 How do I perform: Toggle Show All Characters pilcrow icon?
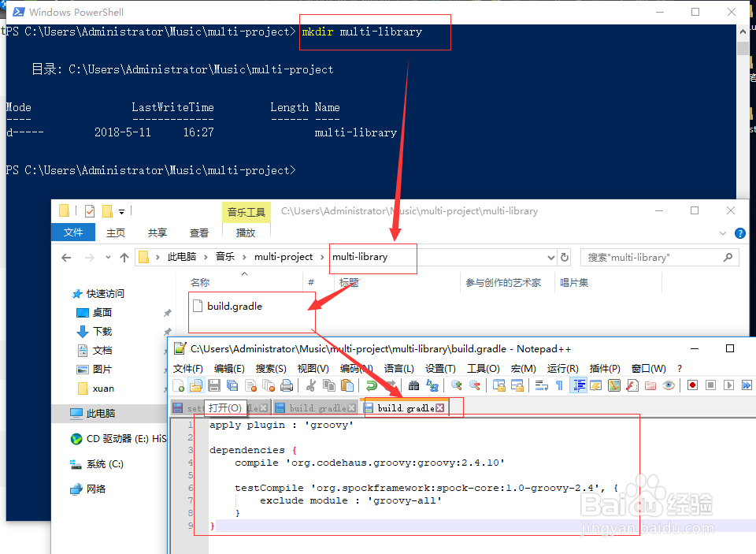(559, 385)
